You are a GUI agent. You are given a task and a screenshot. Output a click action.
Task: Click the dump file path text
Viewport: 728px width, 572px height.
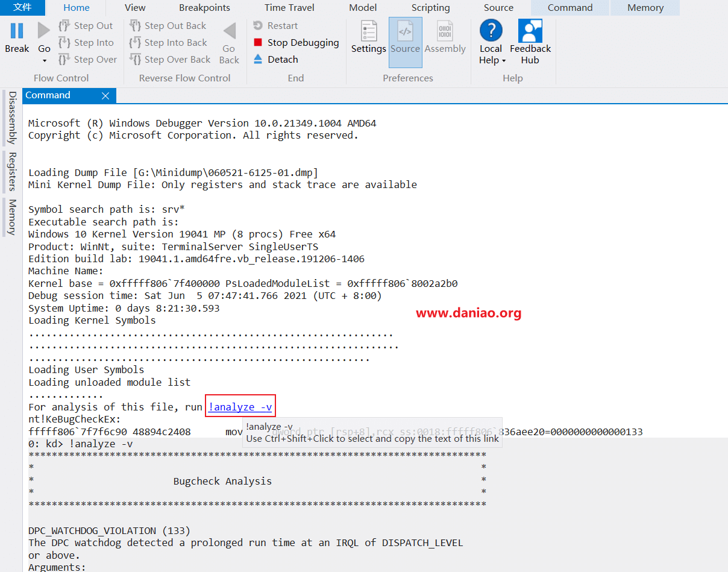[225, 172]
